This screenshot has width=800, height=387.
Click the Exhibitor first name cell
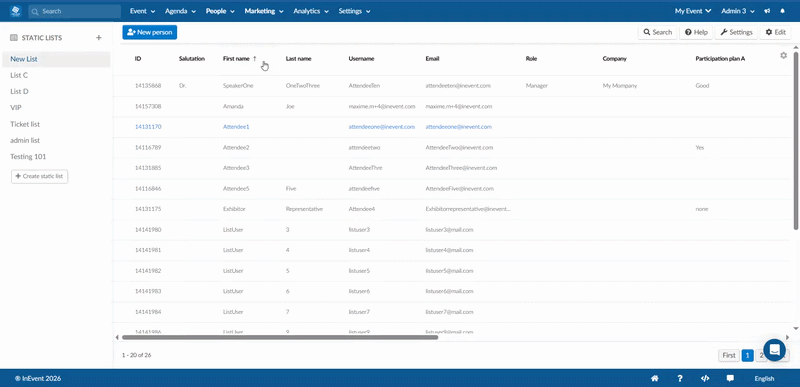tap(234, 209)
